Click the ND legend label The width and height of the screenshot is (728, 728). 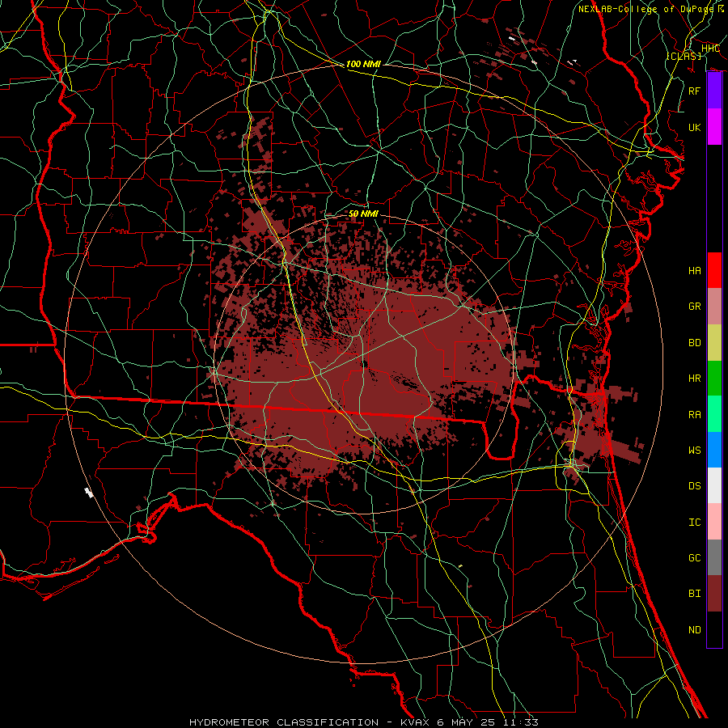tap(694, 629)
